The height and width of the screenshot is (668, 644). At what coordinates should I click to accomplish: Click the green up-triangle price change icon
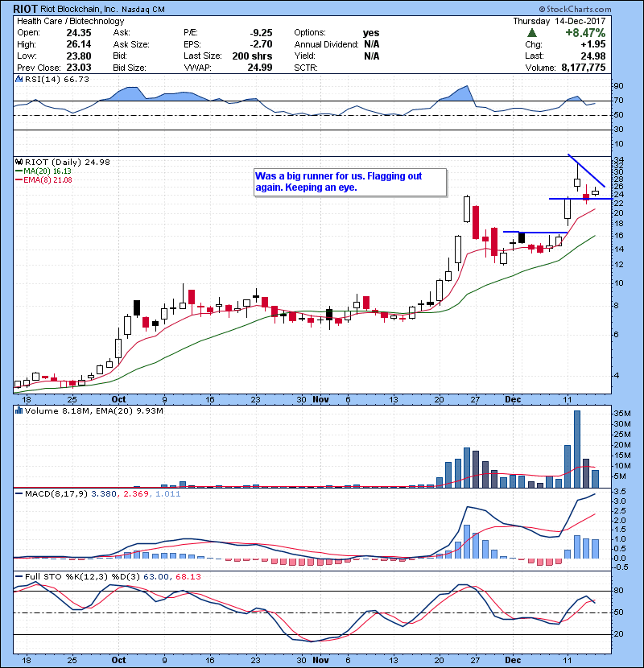tap(531, 33)
